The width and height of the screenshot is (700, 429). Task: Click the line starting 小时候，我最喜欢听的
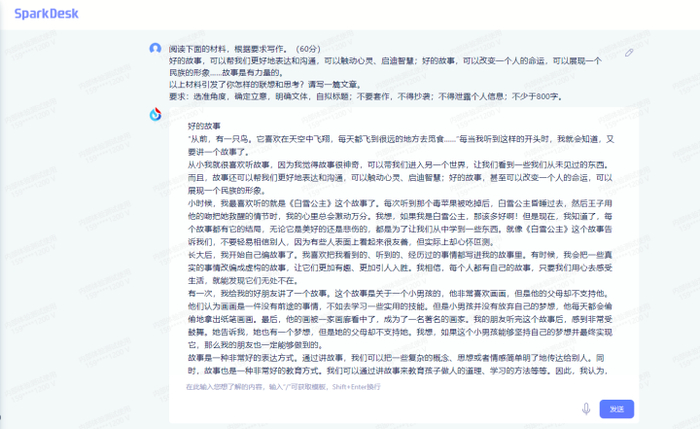(x=400, y=204)
